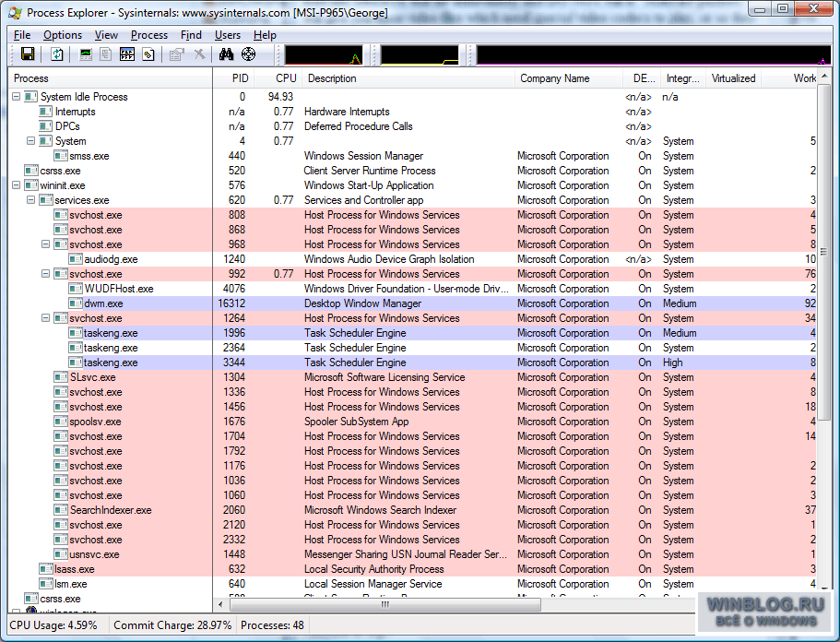Viewport: 840px width, 642px height.
Task: Open the Find menu
Action: pos(191,35)
